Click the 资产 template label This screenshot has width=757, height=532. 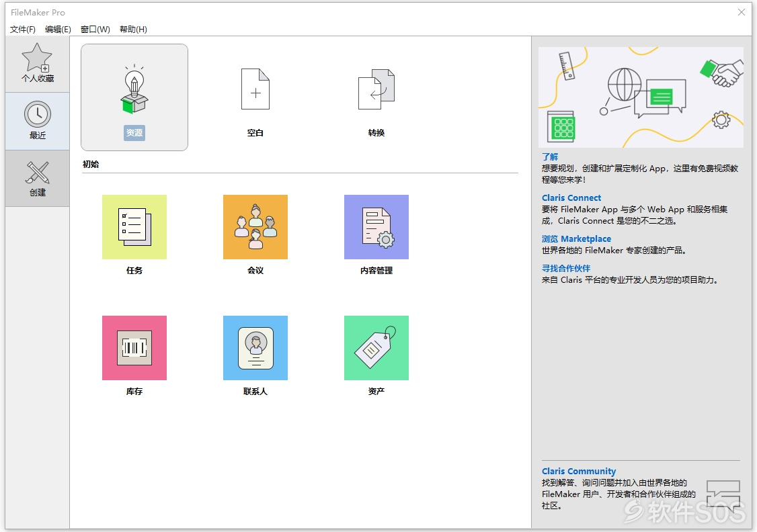(376, 392)
